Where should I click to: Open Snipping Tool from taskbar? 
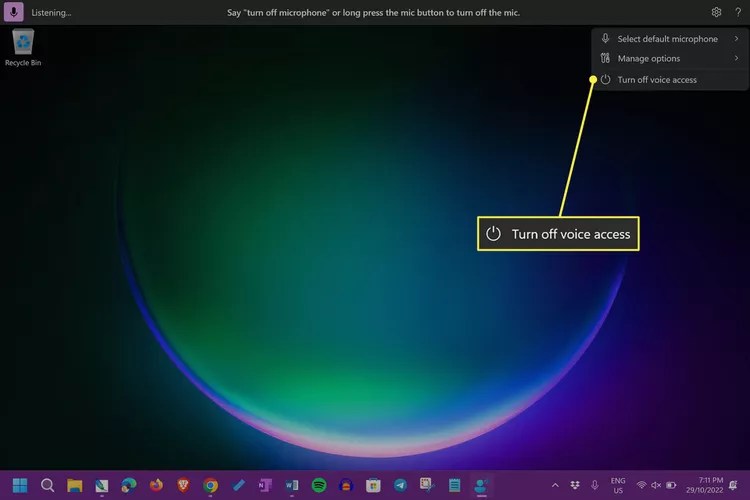(x=427, y=485)
